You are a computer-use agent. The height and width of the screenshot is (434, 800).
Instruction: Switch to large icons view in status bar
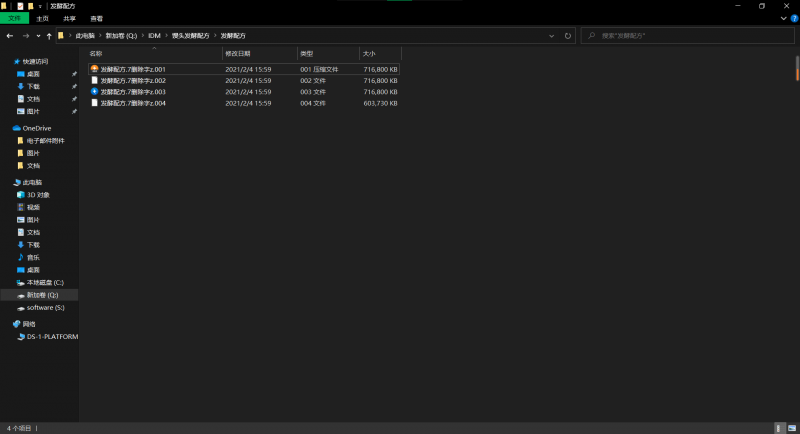pos(793,428)
